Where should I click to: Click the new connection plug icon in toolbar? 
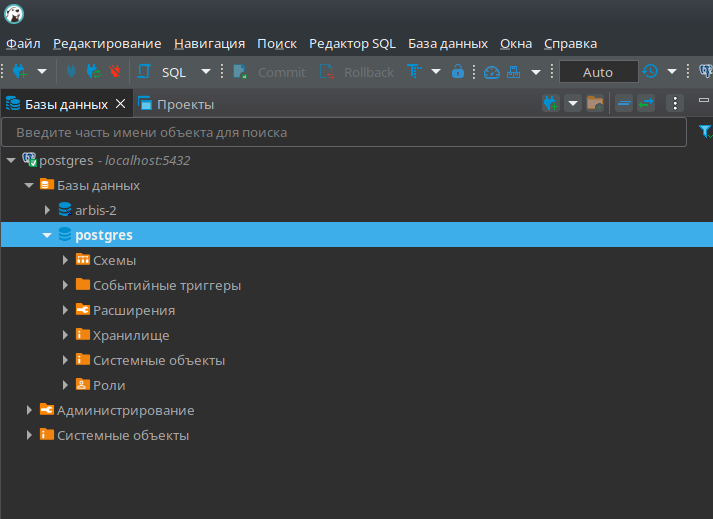tap(20, 71)
